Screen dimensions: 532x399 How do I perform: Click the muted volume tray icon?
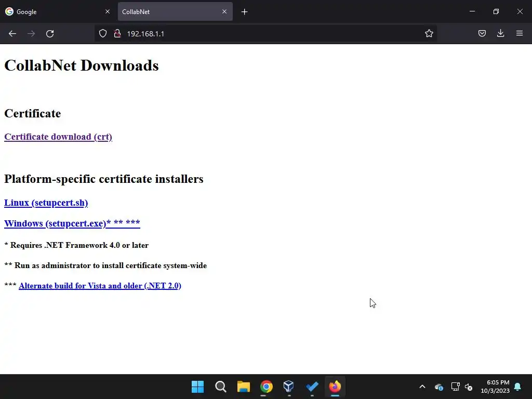469,387
